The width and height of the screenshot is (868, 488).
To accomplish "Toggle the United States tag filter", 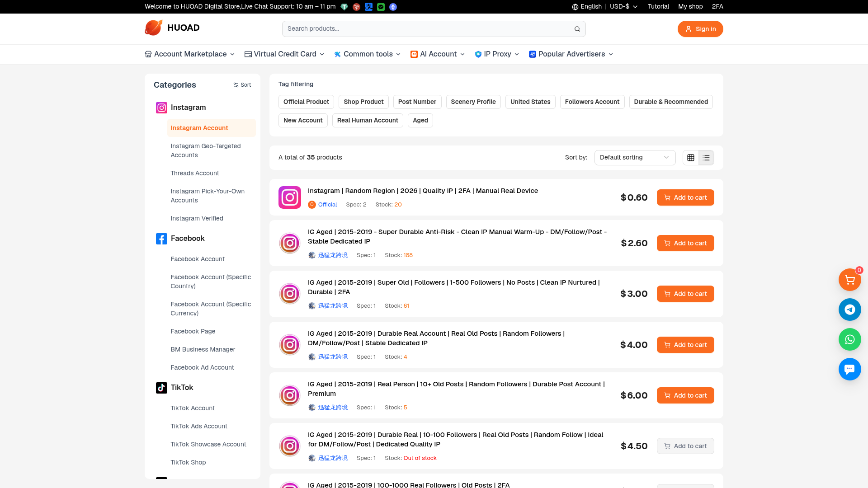I will pyautogui.click(x=530, y=102).
